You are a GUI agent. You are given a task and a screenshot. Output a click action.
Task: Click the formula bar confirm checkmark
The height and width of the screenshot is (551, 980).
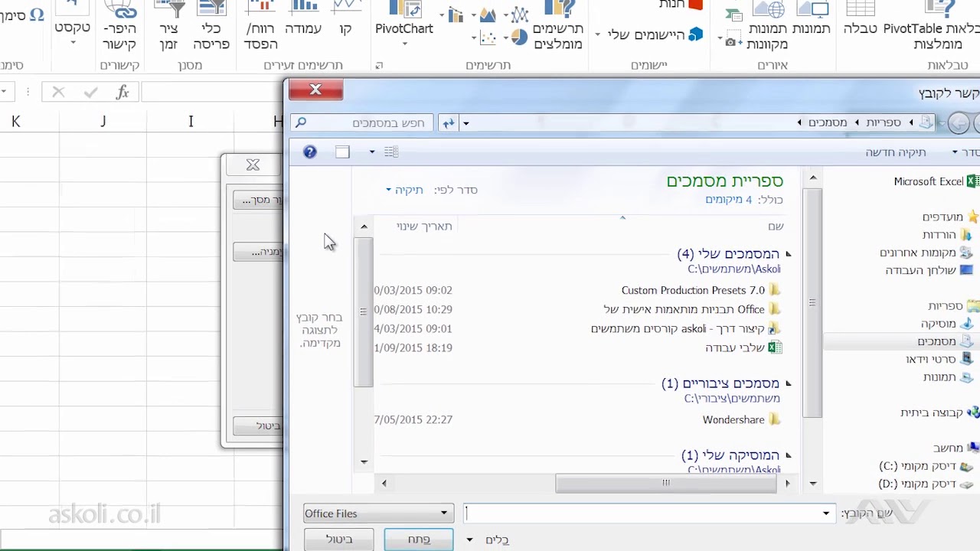click(x=90, y=93)
